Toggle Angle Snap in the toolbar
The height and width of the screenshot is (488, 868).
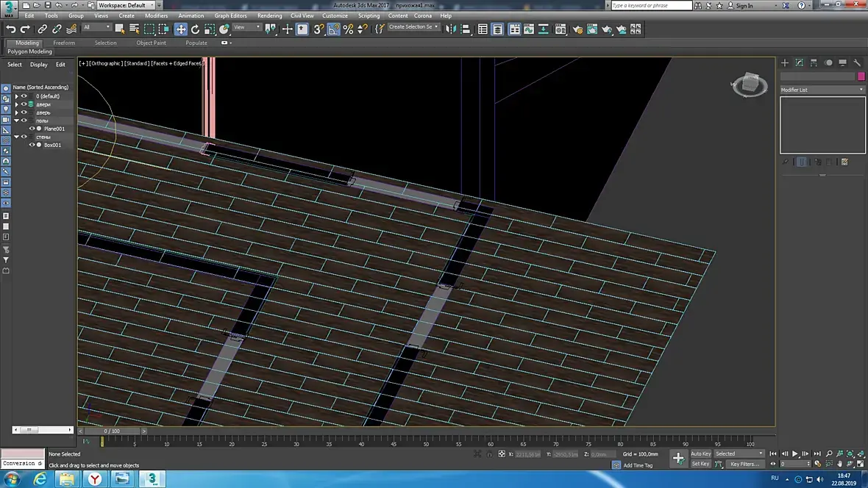pyautogui.click(x=333, y=29)
